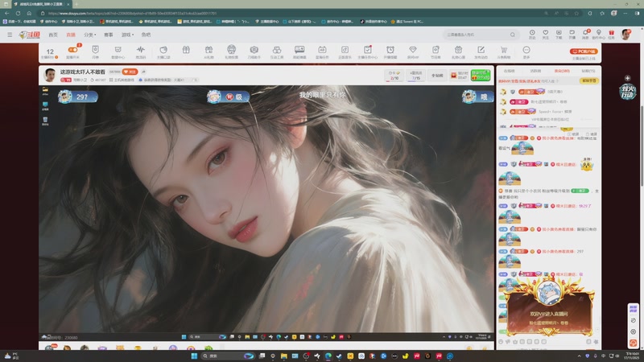644x362 pixels.
Task: Click the orange PC客户端 button
Action: (x=584, y=51)
